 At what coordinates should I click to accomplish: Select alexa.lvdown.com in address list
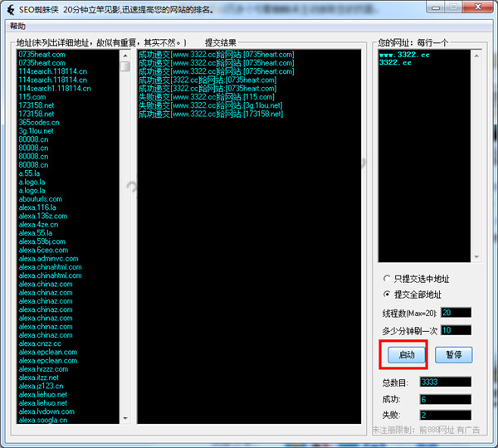(x=46, y=411)
